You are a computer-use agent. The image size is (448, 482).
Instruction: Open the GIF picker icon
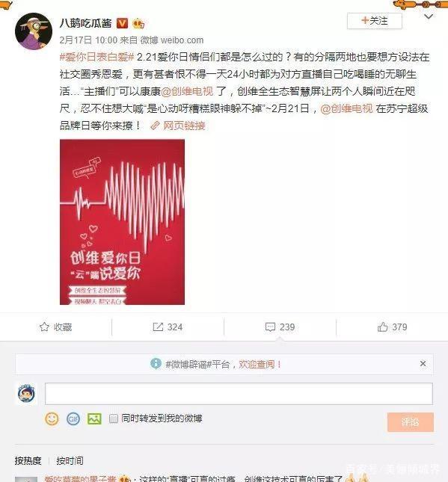pyautogui.click(x=73, y=418)
